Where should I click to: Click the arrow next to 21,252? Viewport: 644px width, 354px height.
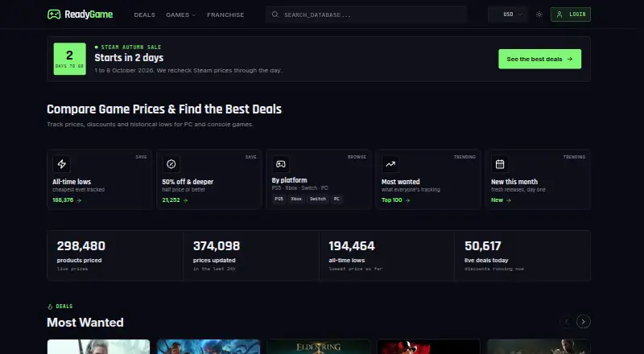click(x=186, y=200)
